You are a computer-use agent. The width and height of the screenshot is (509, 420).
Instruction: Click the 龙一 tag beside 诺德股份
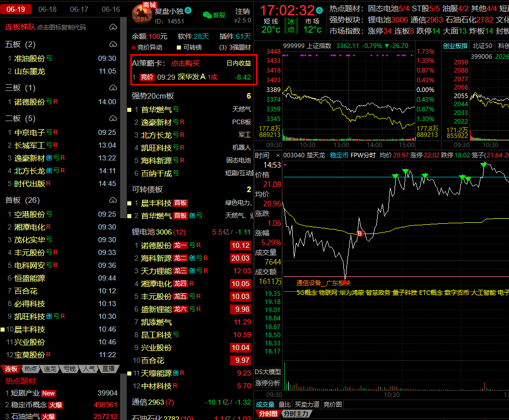point(180,245)
